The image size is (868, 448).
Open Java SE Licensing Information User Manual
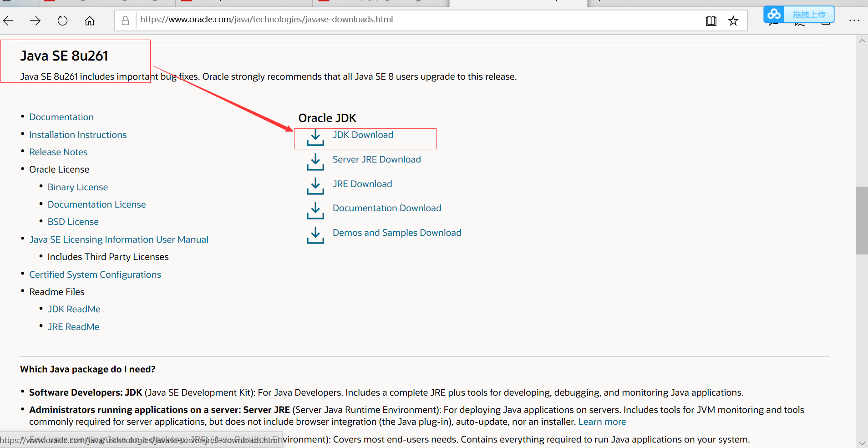[x=119, y=239]
